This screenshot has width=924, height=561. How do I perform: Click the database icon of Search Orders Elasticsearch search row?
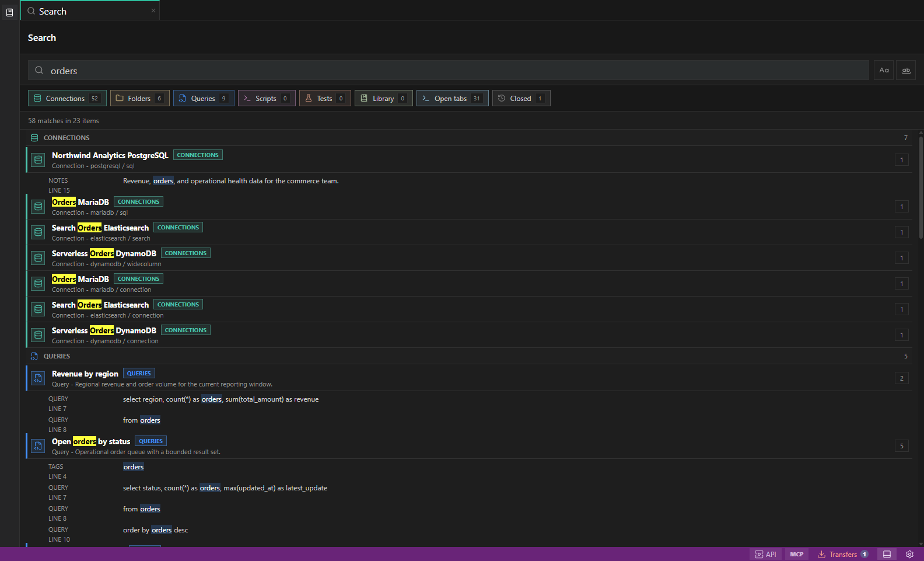[38, 232]
